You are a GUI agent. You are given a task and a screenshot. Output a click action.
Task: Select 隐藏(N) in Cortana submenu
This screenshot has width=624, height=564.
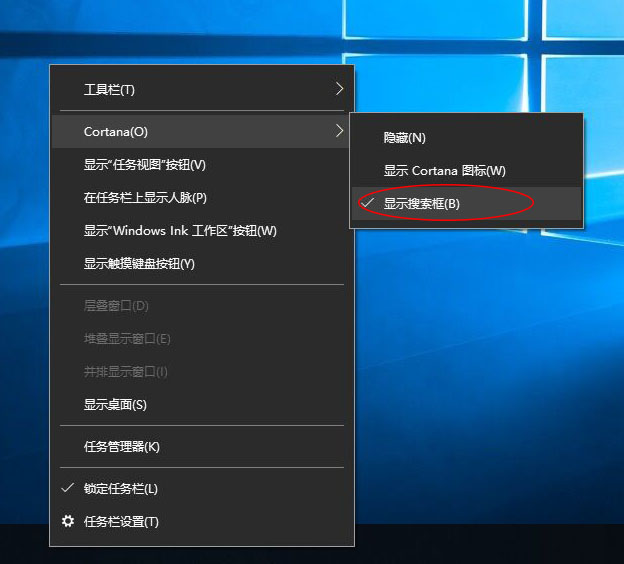(x=466, y=138)
